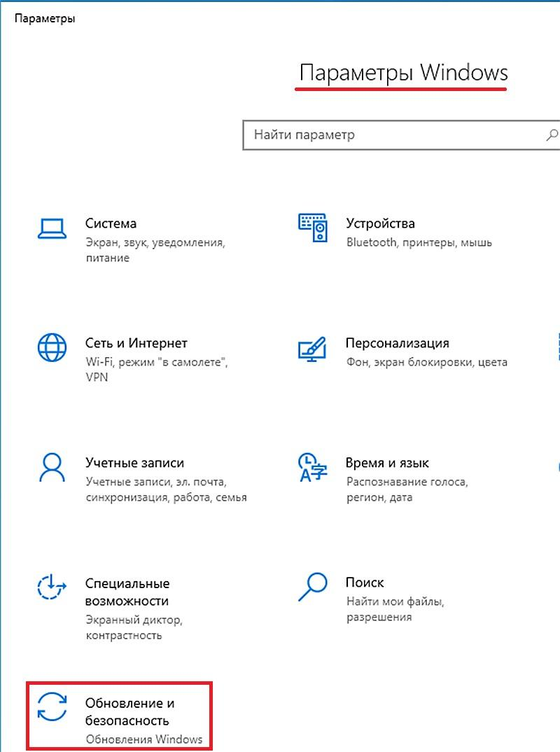Open «Время и язык» settings
This screenshot has width=560, height=752.
click(387, 462)
